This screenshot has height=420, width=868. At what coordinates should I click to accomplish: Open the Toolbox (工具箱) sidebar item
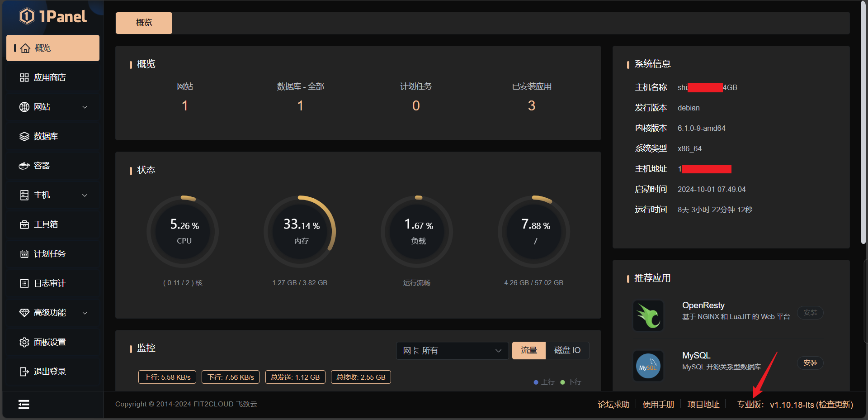(45, 224)
